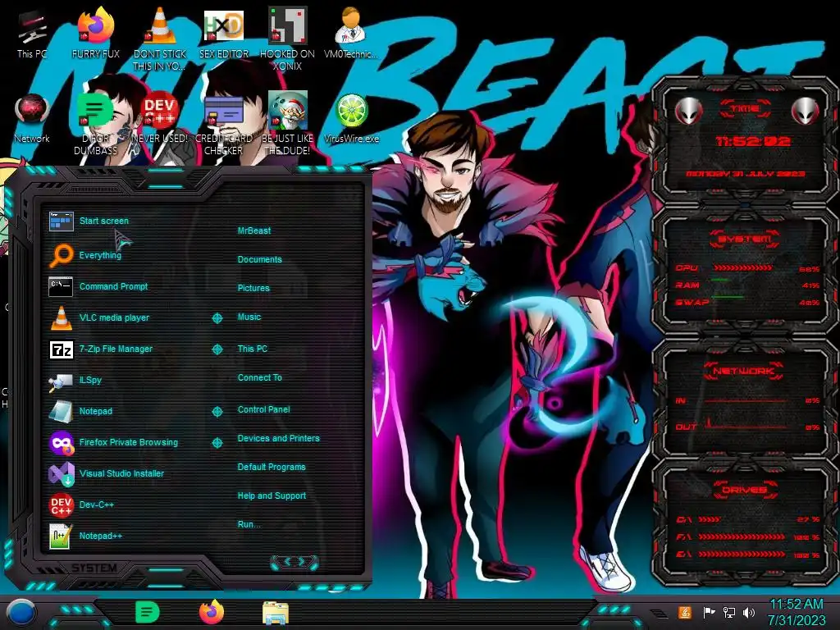Image resolution: width=840 pixels, height=630 pixels.
Task: Open Firefox from the taskbar
Action: (x=212, y=612)
